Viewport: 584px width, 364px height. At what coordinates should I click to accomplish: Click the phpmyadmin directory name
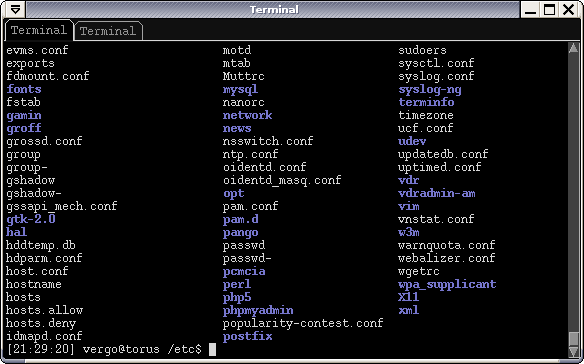coord(258,310)
